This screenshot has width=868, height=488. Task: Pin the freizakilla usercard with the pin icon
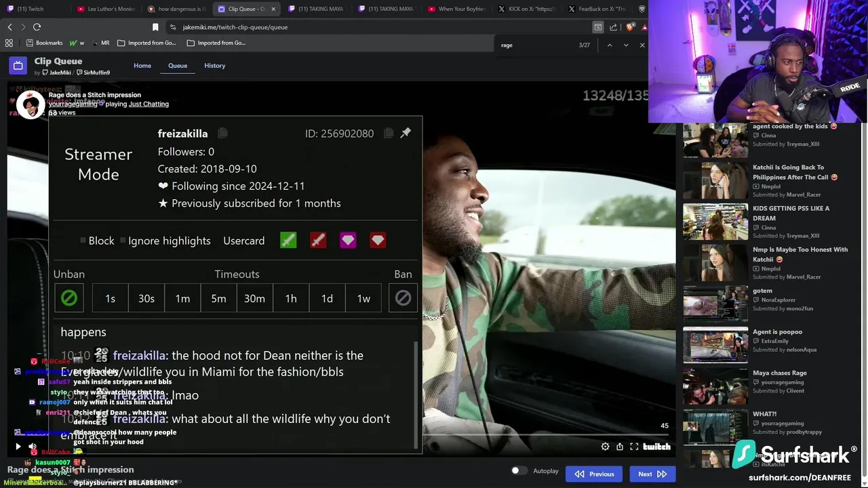[406, 133]
